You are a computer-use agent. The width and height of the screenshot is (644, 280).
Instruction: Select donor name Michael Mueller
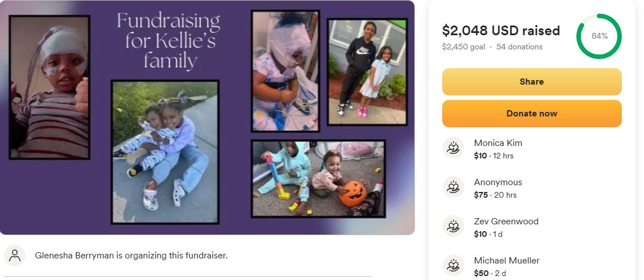click(506, 260)
